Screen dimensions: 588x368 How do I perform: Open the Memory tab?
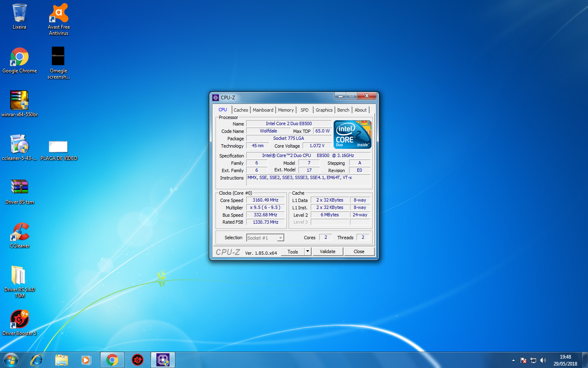click(x=286, y=110)
